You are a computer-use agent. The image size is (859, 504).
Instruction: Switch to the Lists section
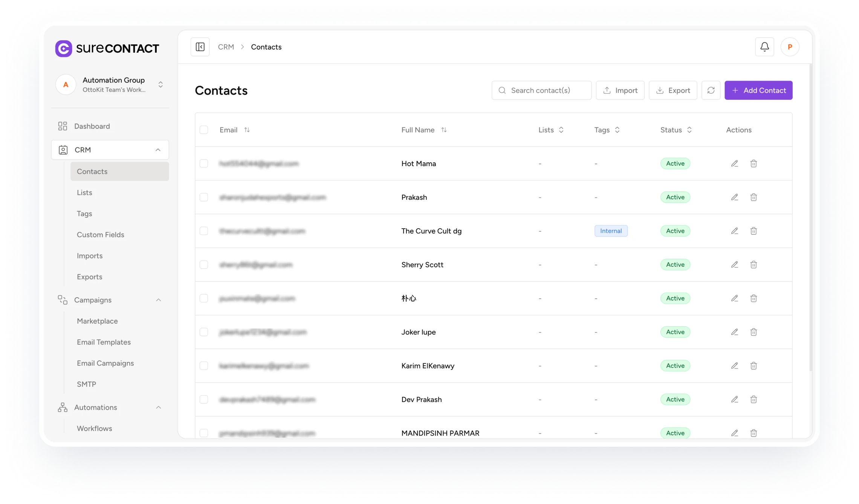(84, 192)
